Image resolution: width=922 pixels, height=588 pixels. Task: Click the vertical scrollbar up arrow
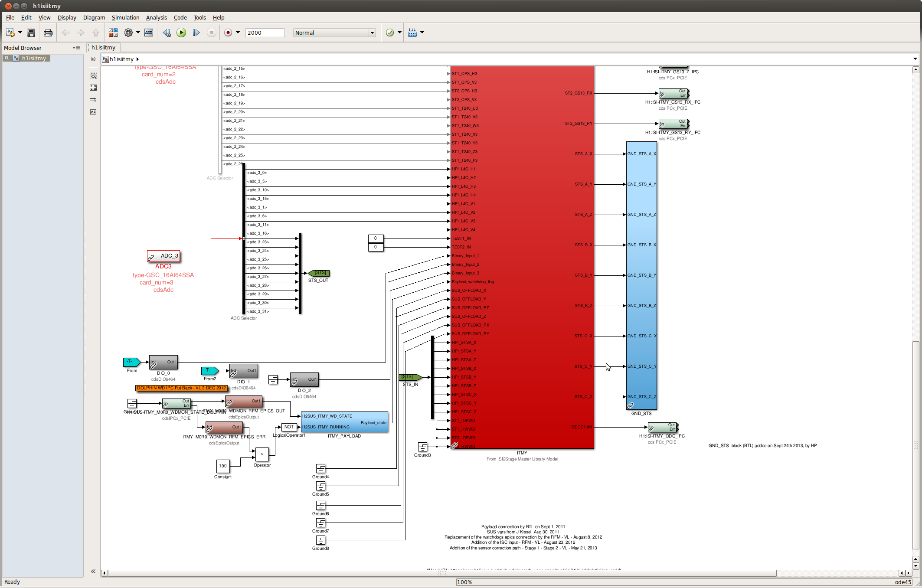coord(915,69)
